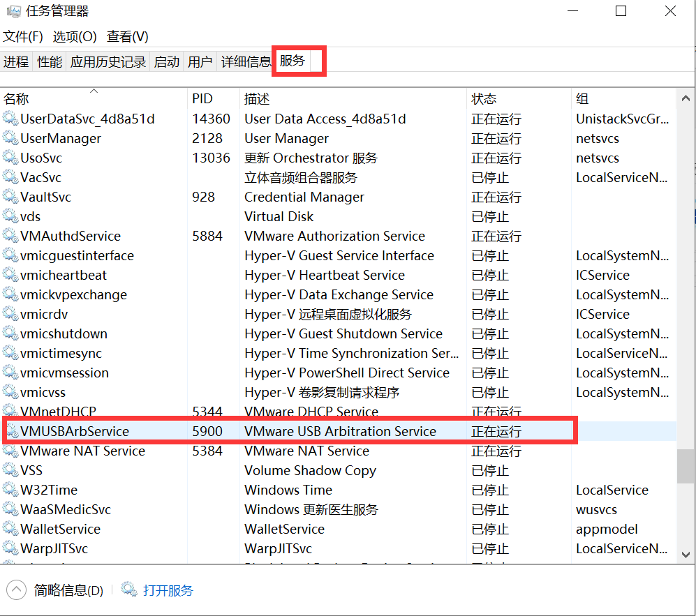Click the gear icon beside VMAuthdService

pyautogui.click(x=10, y=236)
